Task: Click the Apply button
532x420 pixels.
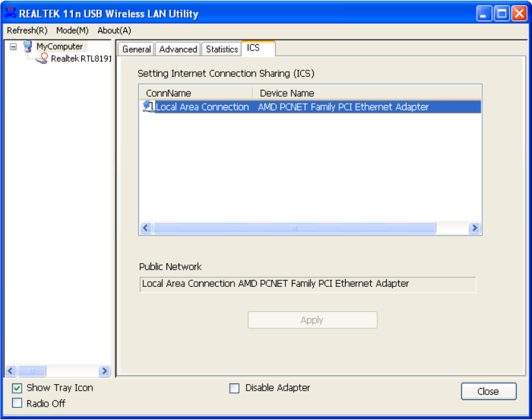Action: point(312,320)
